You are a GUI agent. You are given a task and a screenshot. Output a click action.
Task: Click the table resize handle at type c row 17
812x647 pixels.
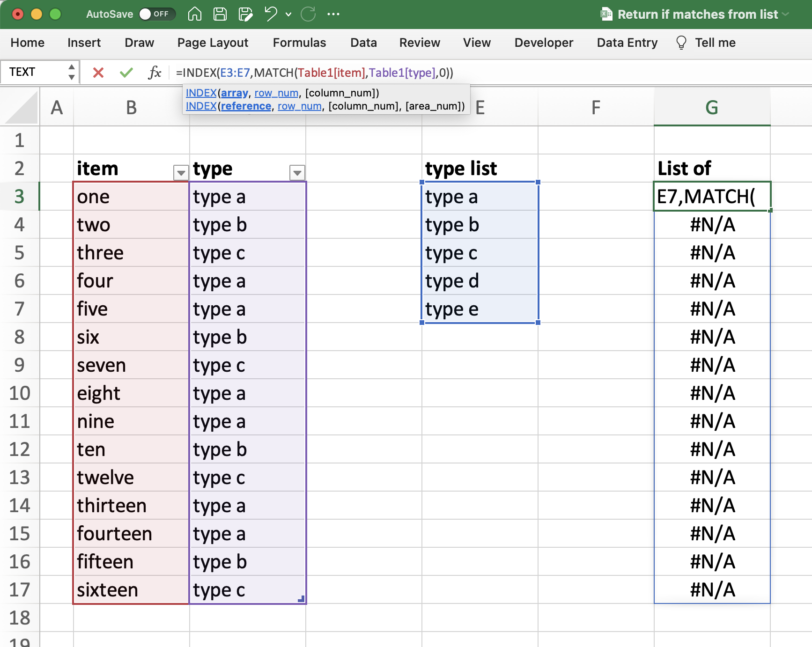point(301,599)
